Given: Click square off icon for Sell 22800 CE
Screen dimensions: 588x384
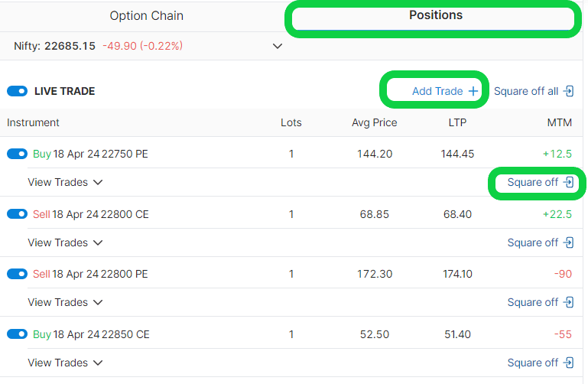Looking at the screenshot, I should pyautogui.click(x=569, y=242).
